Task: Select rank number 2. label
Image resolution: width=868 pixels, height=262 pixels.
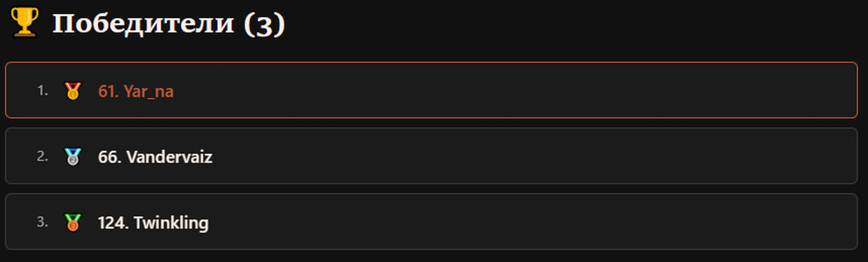Action: [x=42, y=156]
